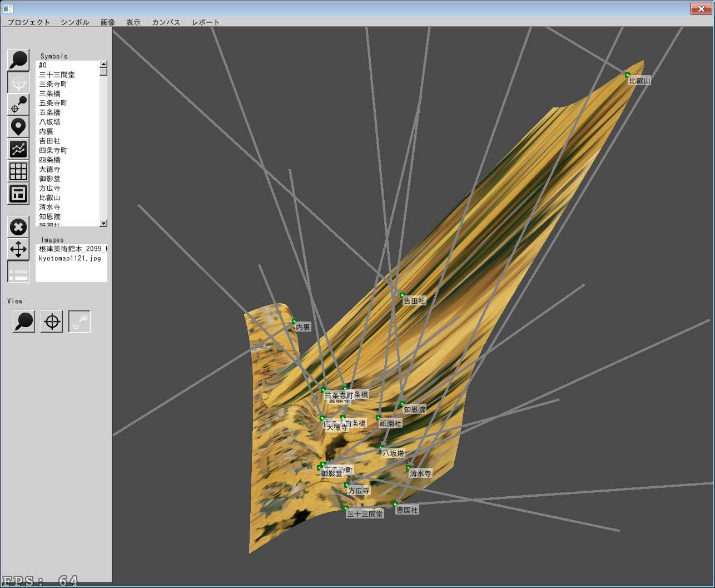Open the 画像 menu

pyautogui.click(x=108, y=22)
